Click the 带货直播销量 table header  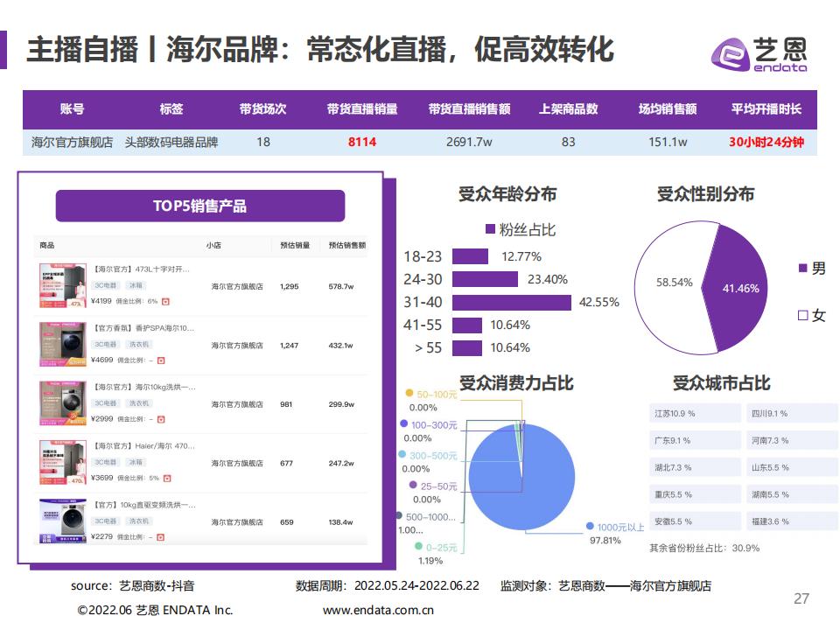362,109
